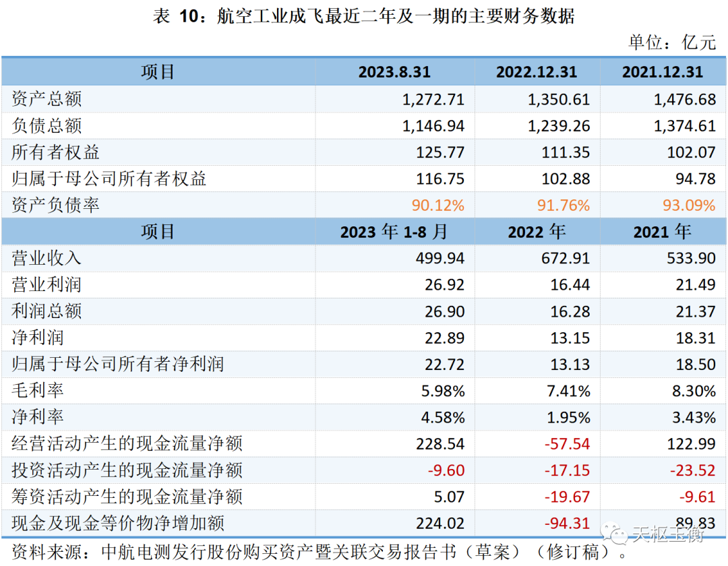Click the total liabilities value 1,146.94
Screen dimensions: 728x566
click(x=433, y=126)
